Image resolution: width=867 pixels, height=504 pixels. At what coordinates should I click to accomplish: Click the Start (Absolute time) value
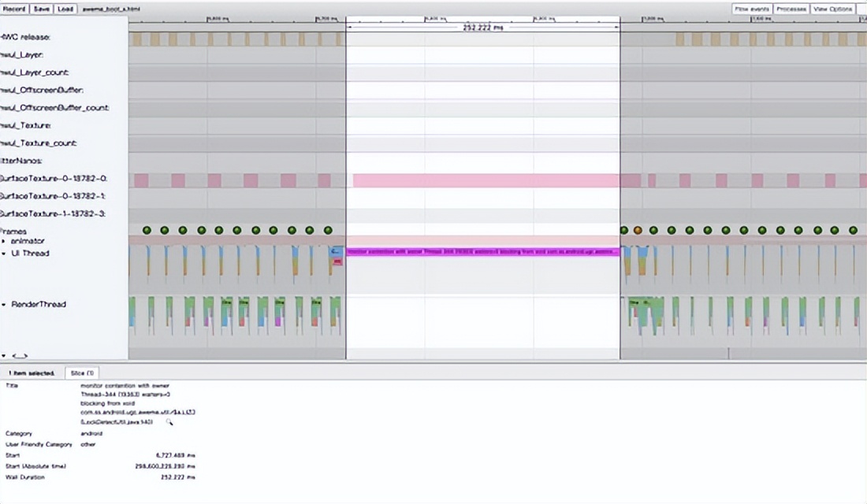165,466
